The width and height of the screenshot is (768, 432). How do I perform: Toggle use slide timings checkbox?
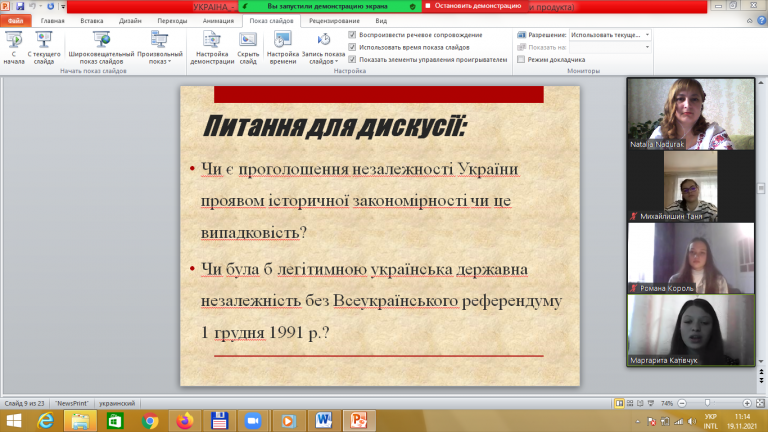pos(352,47)
